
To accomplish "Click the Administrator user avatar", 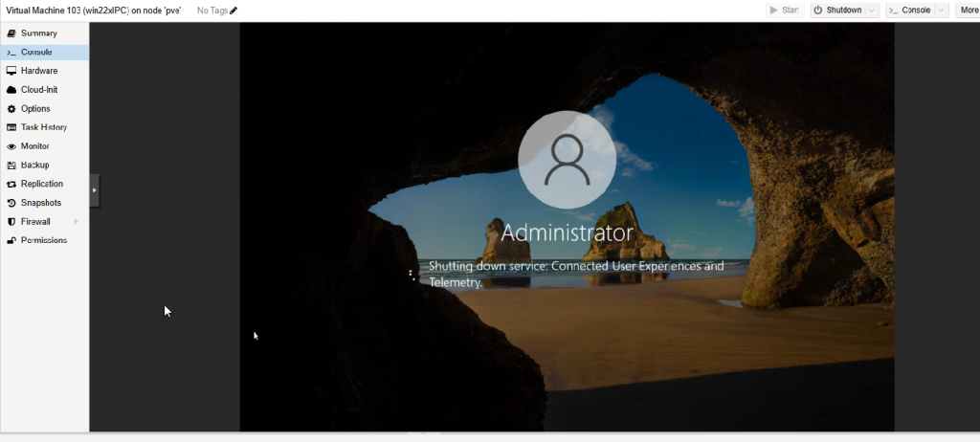I will pos(567,160).
